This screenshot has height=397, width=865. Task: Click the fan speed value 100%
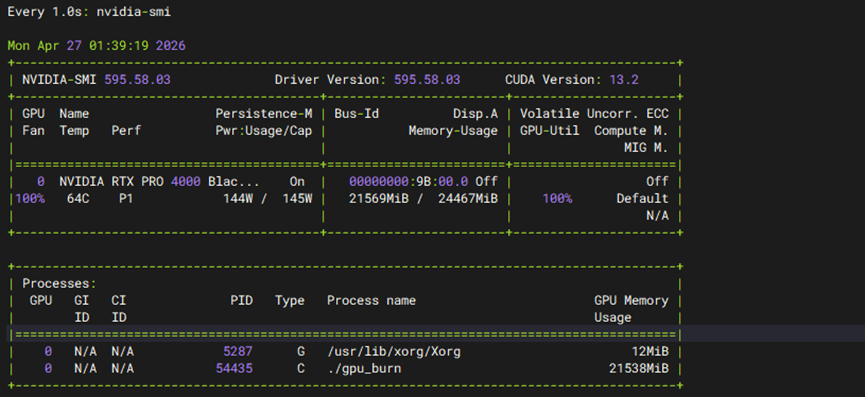tap(30, 198)
